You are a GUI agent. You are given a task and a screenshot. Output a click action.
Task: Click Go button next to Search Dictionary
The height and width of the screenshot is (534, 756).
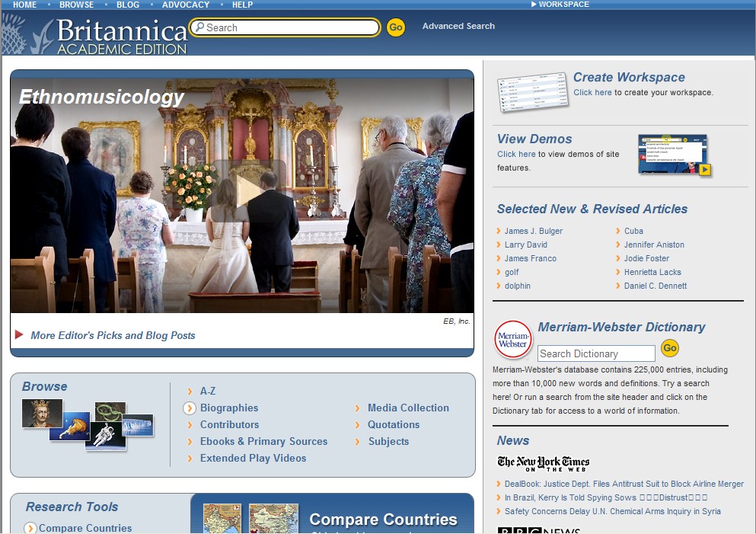(670, 348)
